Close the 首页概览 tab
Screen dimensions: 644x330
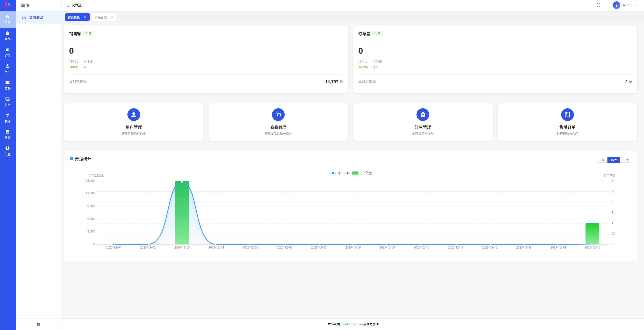coord(85,17)
